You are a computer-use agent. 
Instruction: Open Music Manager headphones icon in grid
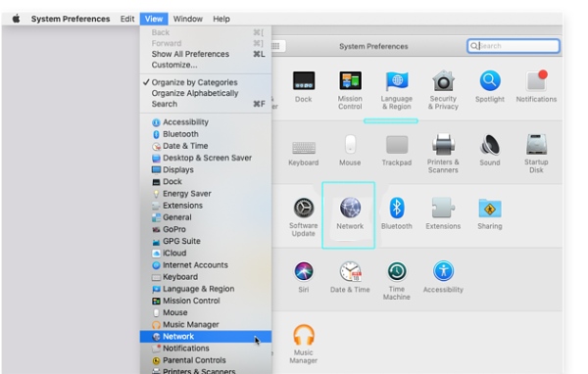(304, 335)
